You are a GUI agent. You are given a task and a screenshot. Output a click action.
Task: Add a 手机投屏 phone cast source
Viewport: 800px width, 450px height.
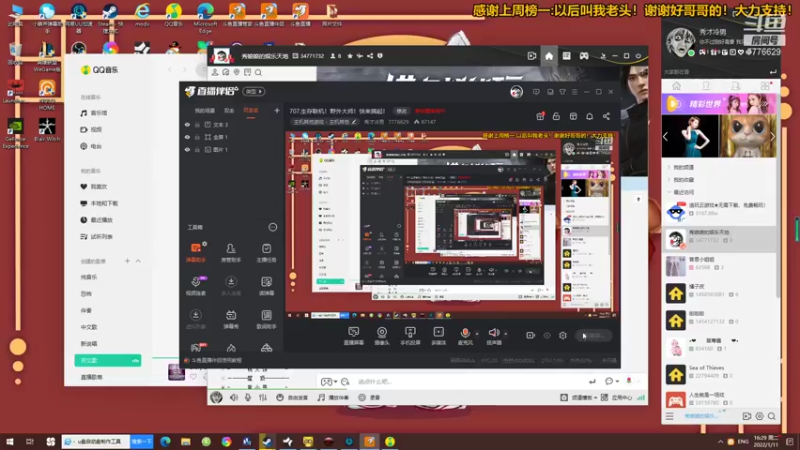point(410,336)
